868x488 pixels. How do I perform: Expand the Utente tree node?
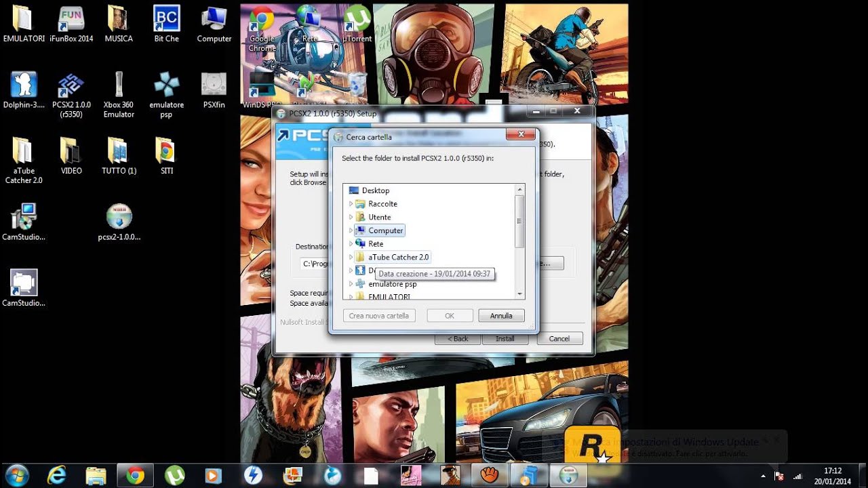coord(351,218)
